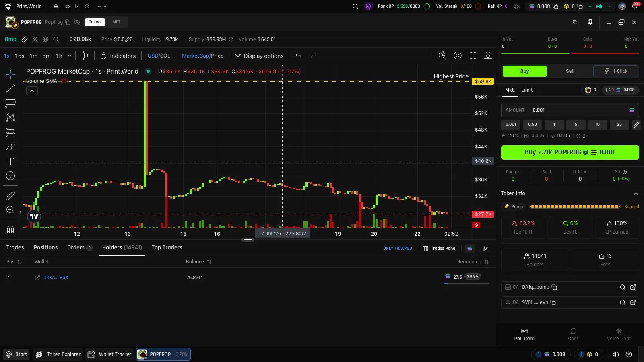644x362 pixels.
Task: Refresh supply value icon
Action: (x=231, y=39)
